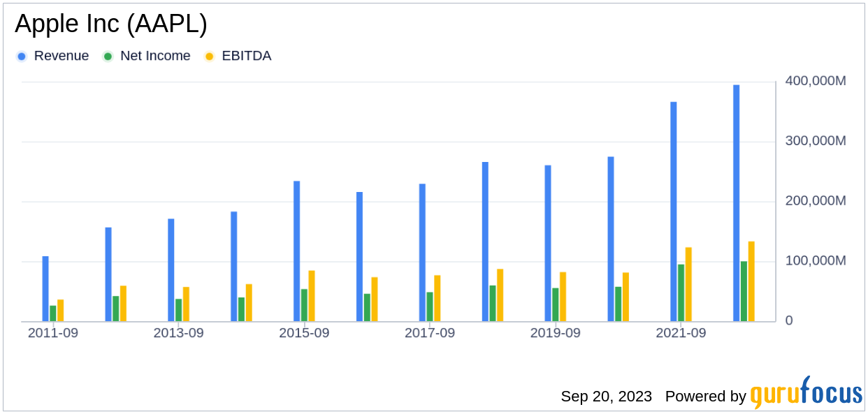Pick the blue Revenue bar above 2013-09
Viewport: 868px width, 414px height.
point(171,270)
